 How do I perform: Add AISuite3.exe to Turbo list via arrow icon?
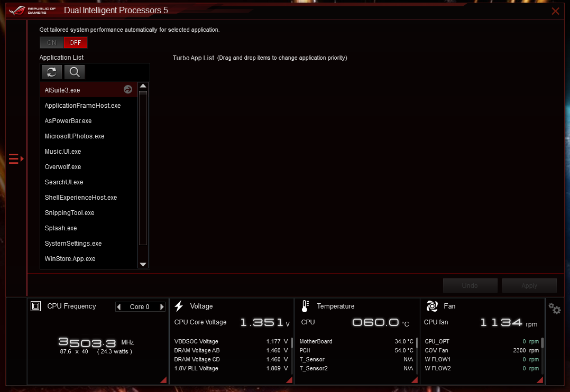[x=128, y=89]
